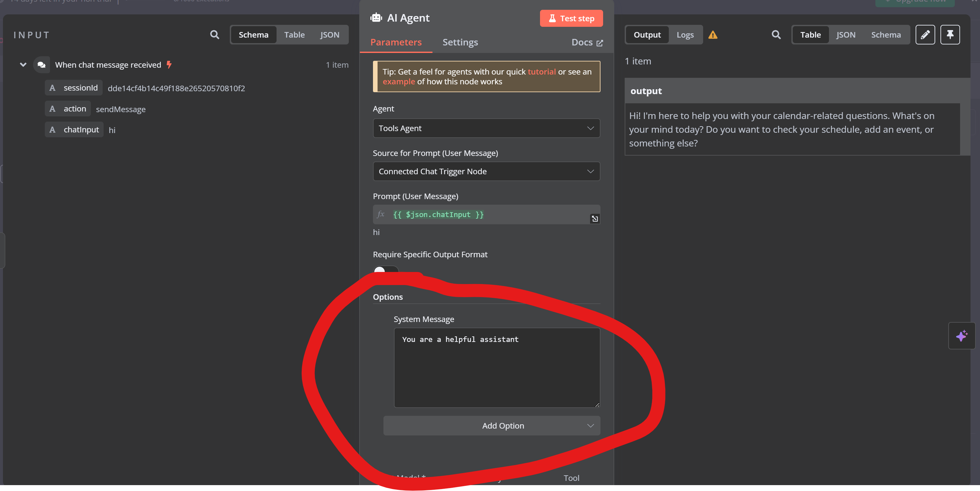Open the tutorial link in tip

tap(541, 72)
